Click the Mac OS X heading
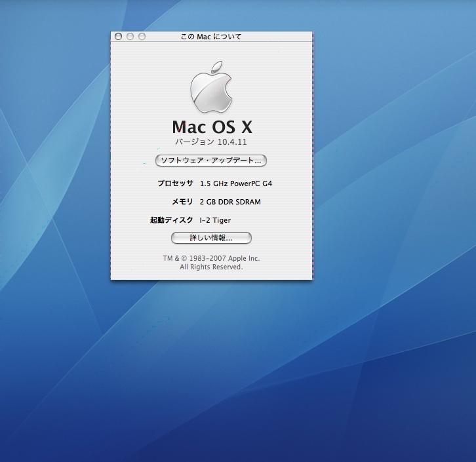 [212, 126]
